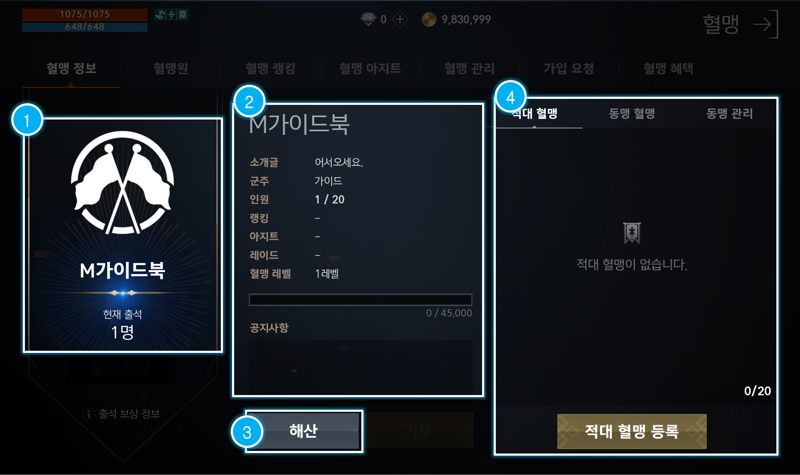Open the 동맹 관리 sub-tab
Image resolution: width=800 pixels, height=475 pixels.
730,113
